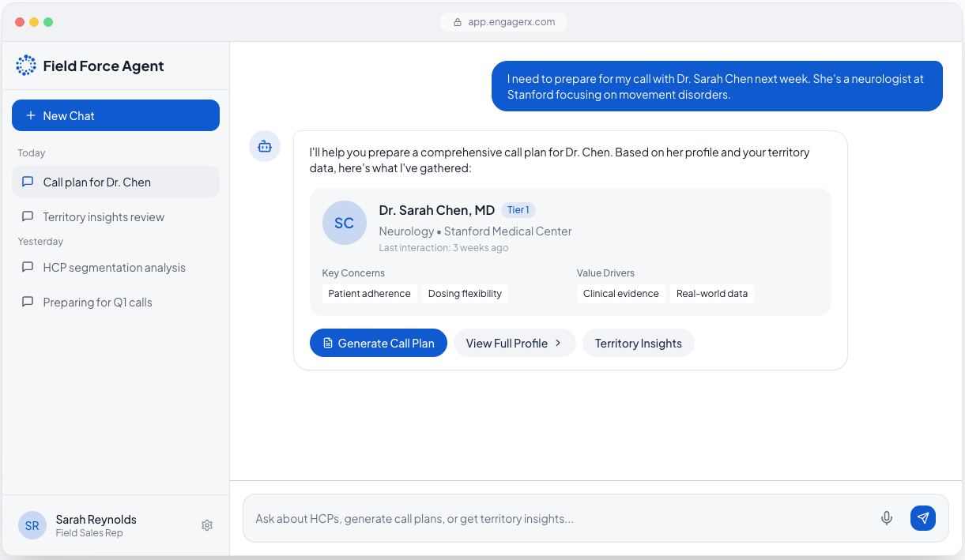Click the bot avatar icon beside the reply
The image size is (965, 560).
click(265, 146)
